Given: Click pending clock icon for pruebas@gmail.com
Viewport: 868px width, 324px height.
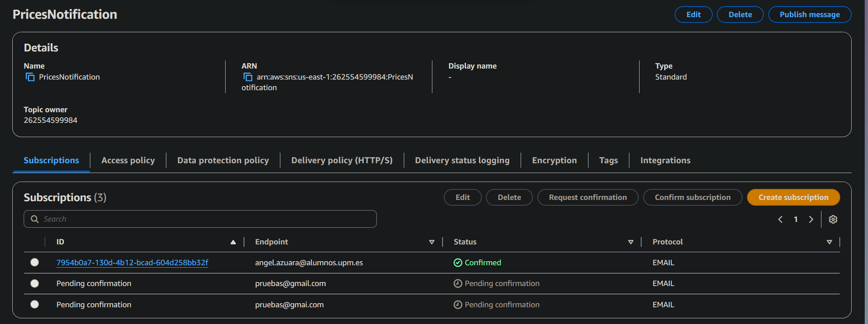Looking at the screenshot, I should pos(458,284).
